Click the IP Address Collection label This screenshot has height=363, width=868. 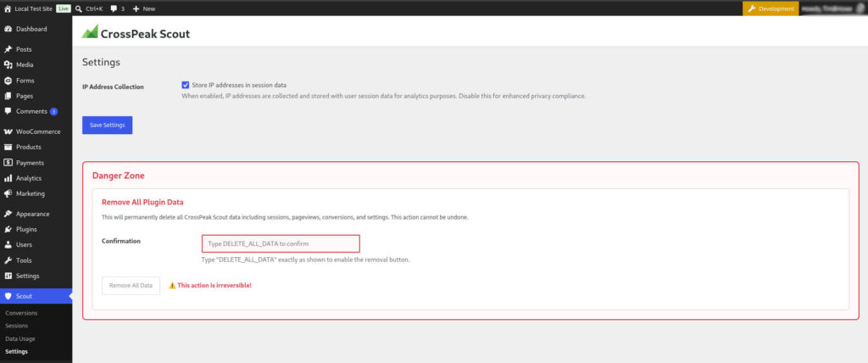pyautogui.click(x=113, y=87)
